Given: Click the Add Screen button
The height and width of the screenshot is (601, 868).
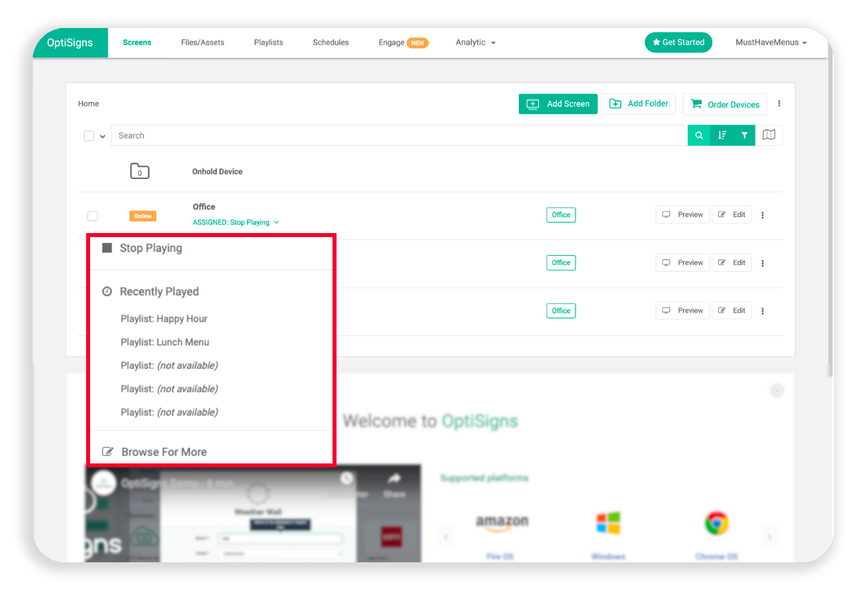Looking at the screenshot, I should pyautogui.click(x=558, y=104).
